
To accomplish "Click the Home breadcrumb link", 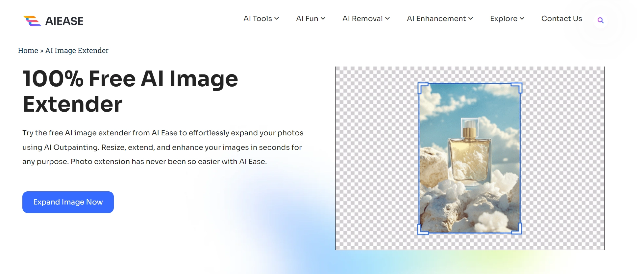I will coord(28,50).
